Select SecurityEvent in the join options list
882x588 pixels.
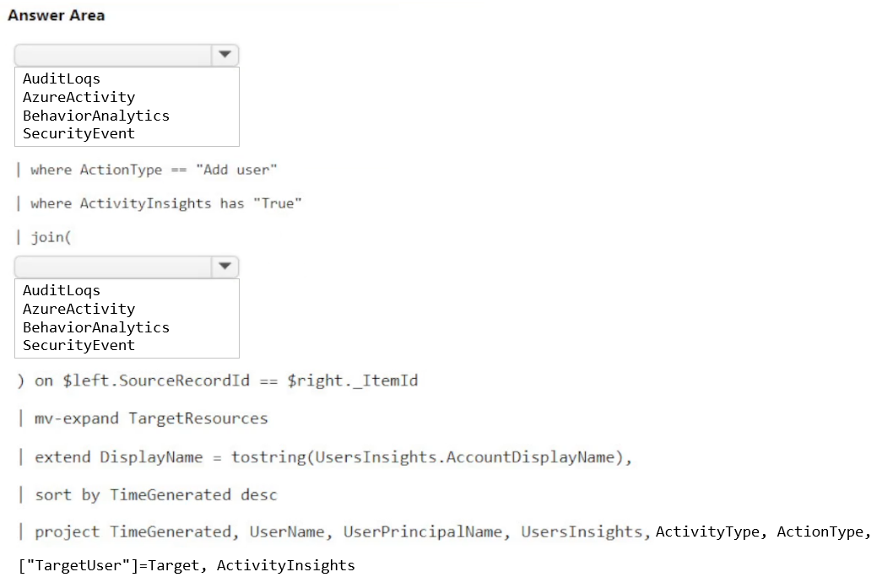click(78, 345)
